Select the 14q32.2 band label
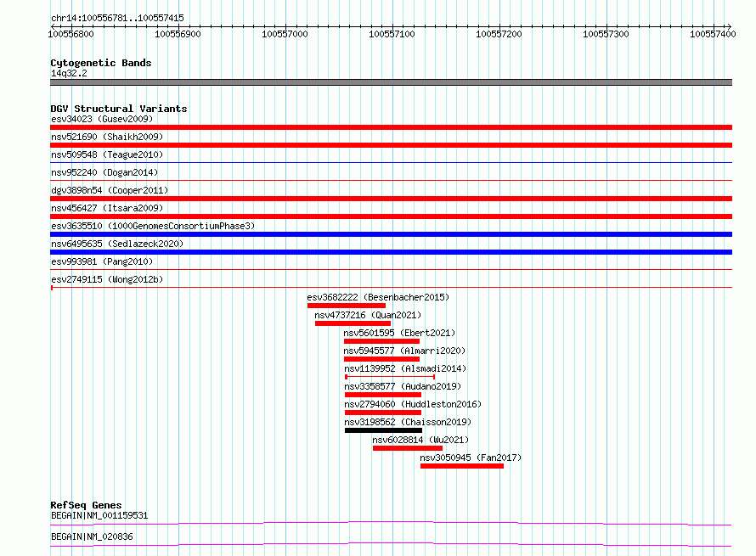Viewport: 756px width, 556px height. pos(69,73)
